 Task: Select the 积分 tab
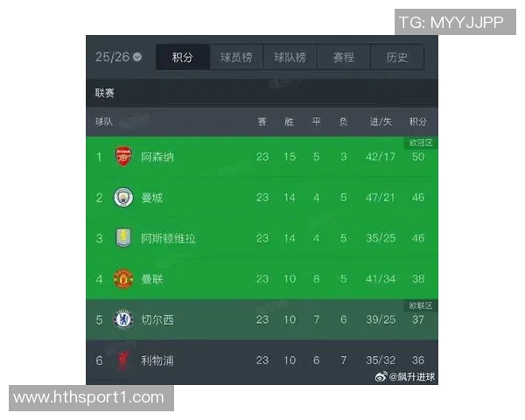(183, 58)
